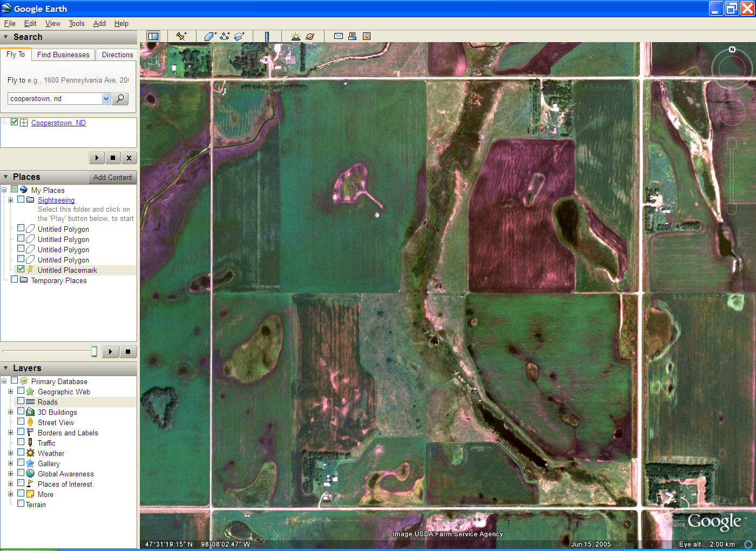Click the Places tour play button

tap(111, 352)
